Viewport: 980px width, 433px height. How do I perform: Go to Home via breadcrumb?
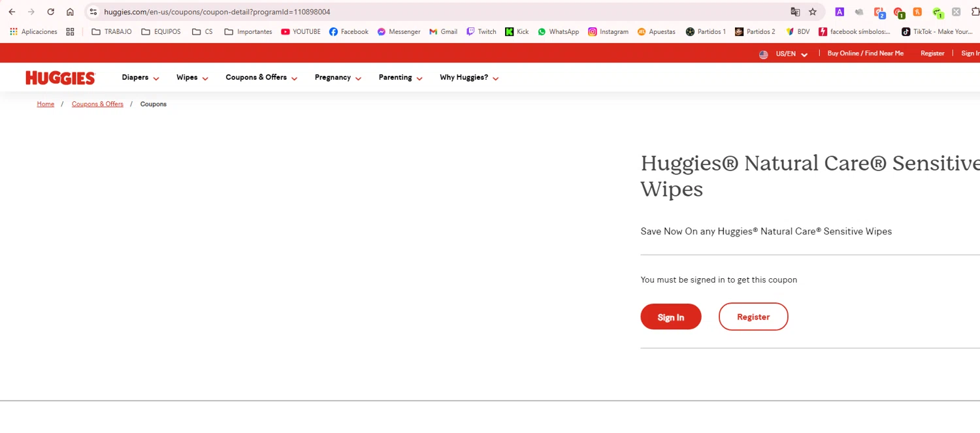[46, 104]
